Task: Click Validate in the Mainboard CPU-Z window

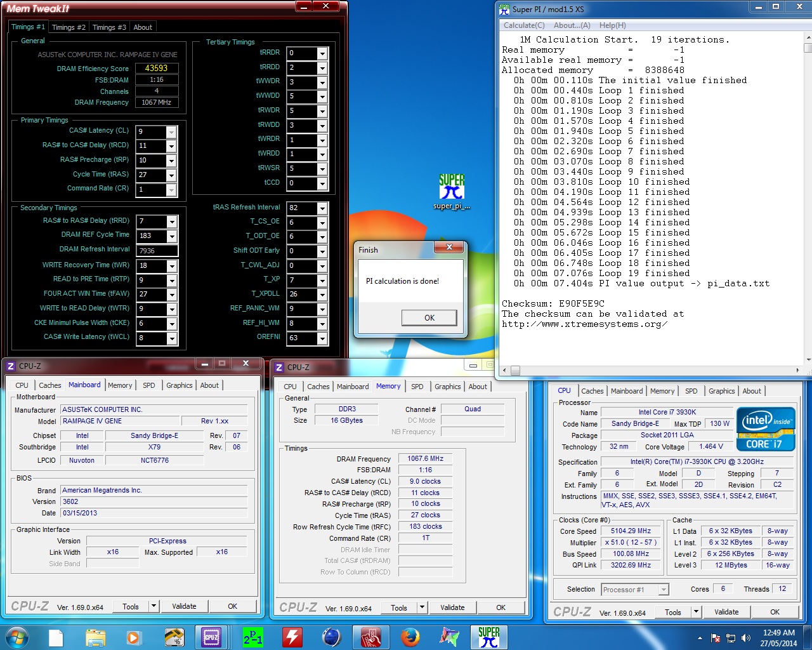Action: coord(184,606)
